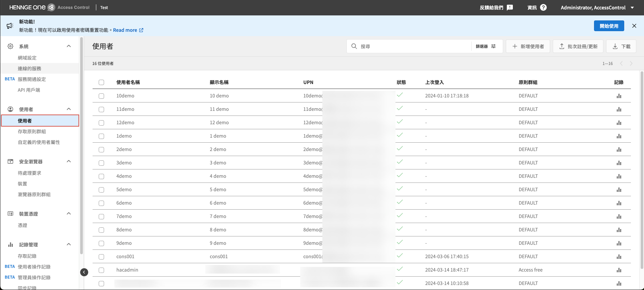This screenshot has height=290, width=644.
Task: Open API 用戶端 in the sidebar
Action: pos(29,90)
